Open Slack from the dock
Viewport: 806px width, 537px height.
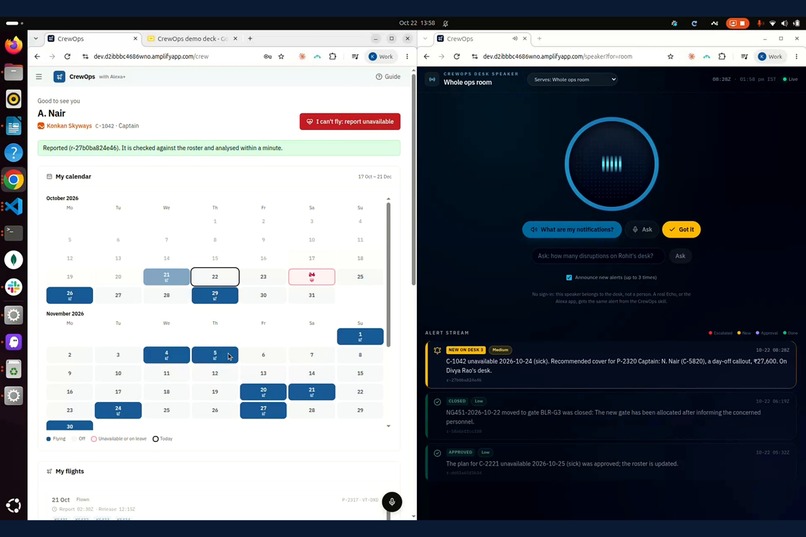click(x=13, y=287)
